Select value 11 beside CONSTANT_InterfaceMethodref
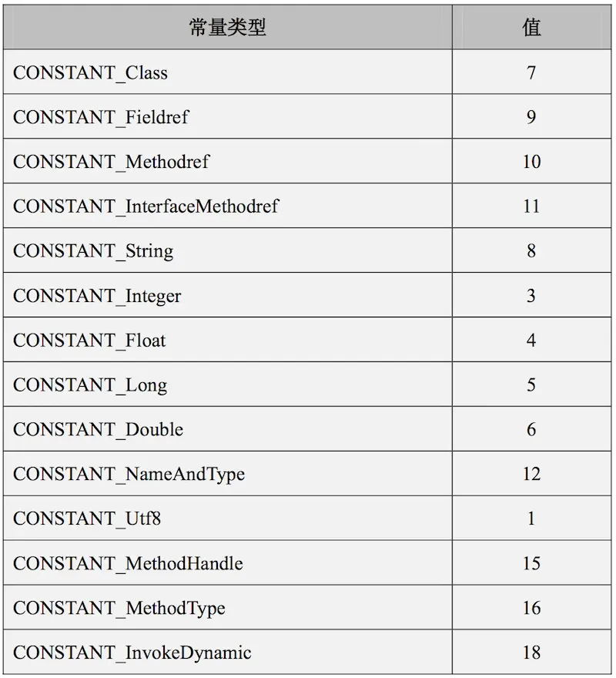The image size is (616, 678). tap(531, 206)
